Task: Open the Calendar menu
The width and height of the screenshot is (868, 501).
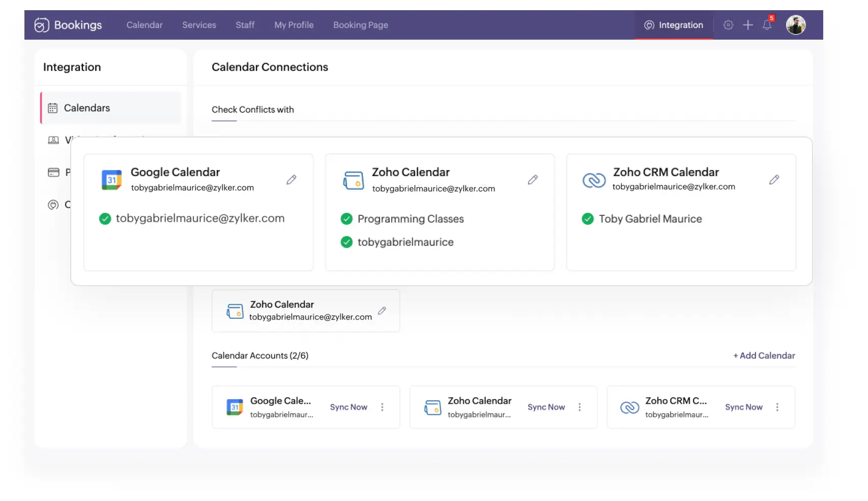Action: coord(144,25)
